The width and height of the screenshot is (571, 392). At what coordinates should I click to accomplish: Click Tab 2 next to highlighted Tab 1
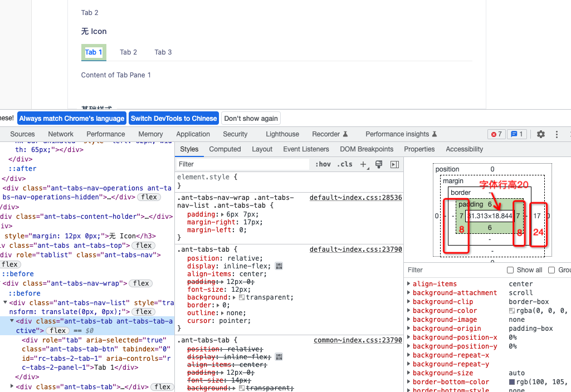pos(128,52)
